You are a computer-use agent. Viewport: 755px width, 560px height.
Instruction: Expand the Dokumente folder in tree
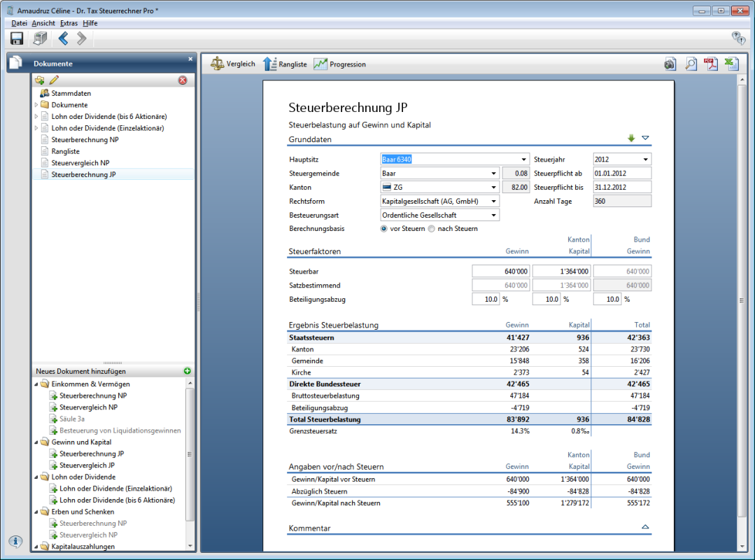click(36, 104)
